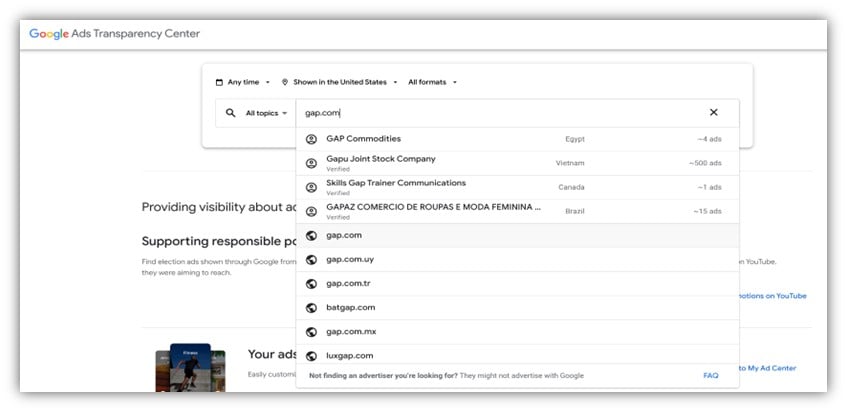Open the All formats dropdown
This screenshot has height=412, width=847.
[x=432, y=83]
